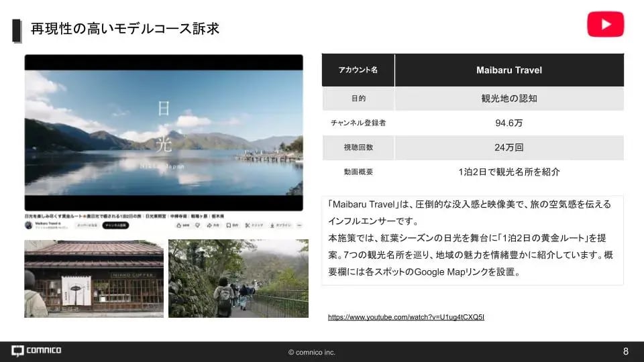Click the page number 8
The image size is (644, 362).
pyautogui.click(x=625, y=351)
